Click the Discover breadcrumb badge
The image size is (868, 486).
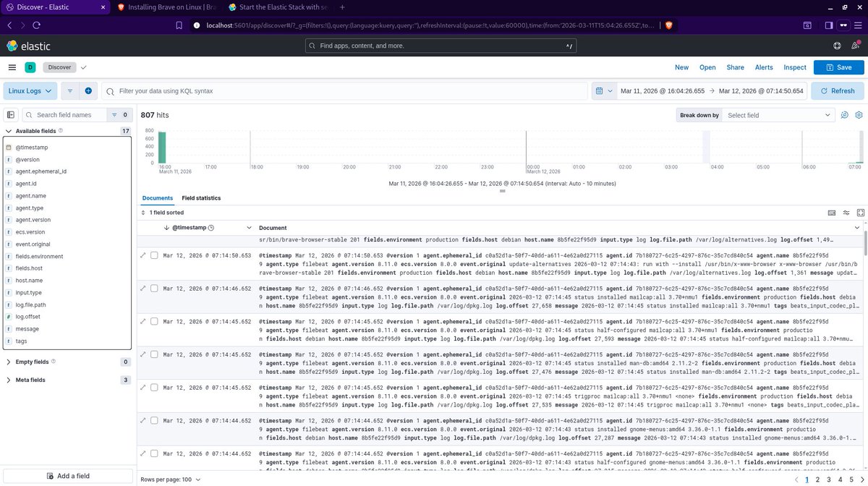click(60, 67)
